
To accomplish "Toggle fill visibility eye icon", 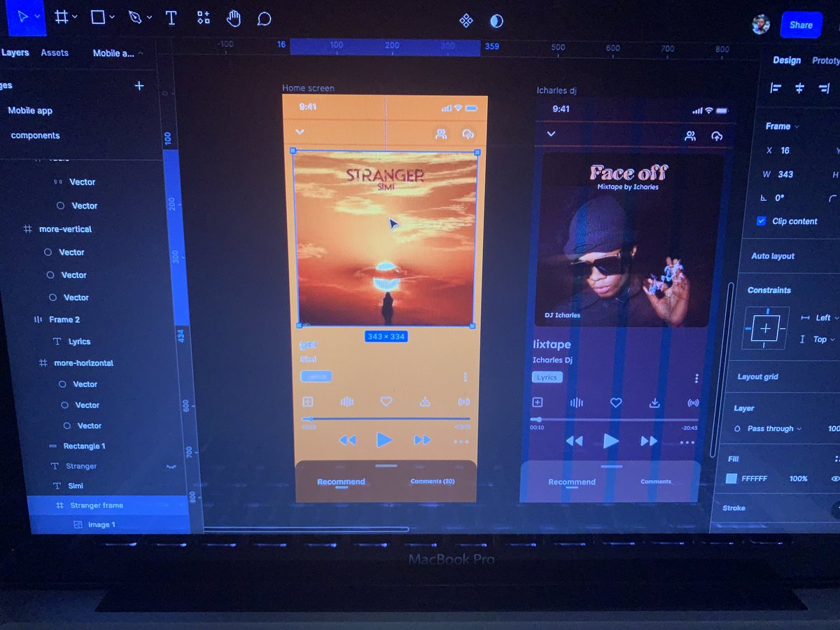I will click(x=834, y=479).
